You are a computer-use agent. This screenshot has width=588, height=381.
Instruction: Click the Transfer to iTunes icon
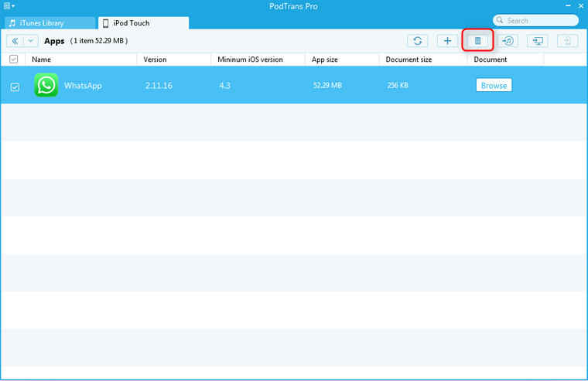508,41
